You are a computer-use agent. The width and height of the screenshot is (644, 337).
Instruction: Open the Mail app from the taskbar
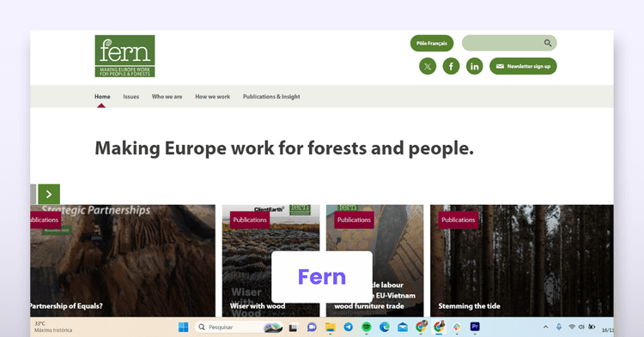(403, 327)
